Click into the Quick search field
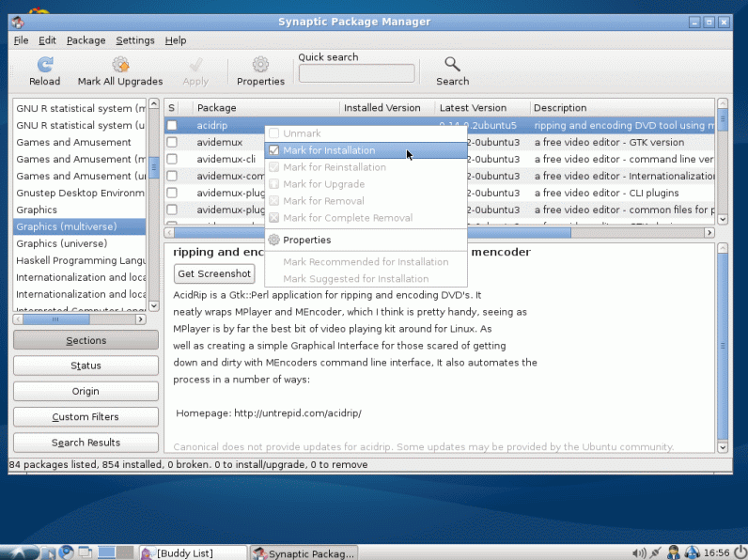748x560 pixels. point(356,73)
